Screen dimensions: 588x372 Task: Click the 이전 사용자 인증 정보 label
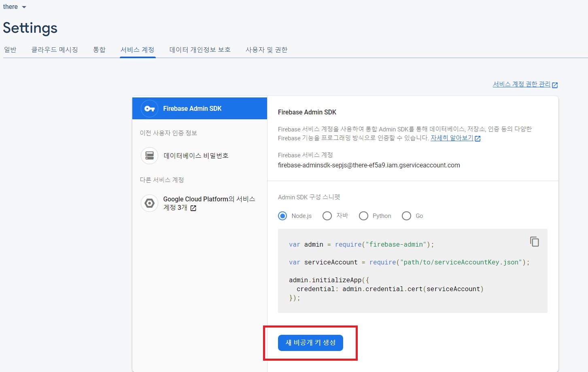168,133
